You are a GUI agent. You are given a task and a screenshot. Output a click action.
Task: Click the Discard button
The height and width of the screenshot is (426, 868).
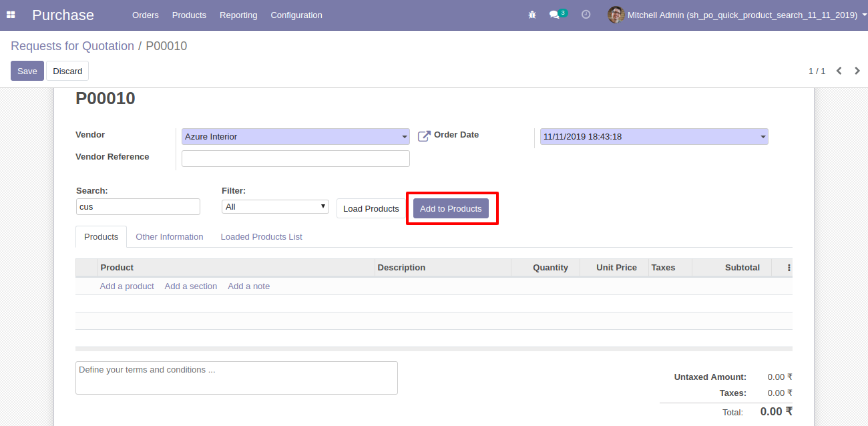click(x=67, y=71)
